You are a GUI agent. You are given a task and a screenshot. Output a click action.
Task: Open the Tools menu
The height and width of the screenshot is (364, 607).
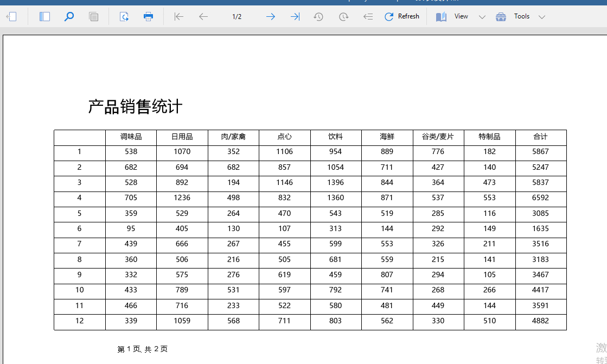point(513,17)
